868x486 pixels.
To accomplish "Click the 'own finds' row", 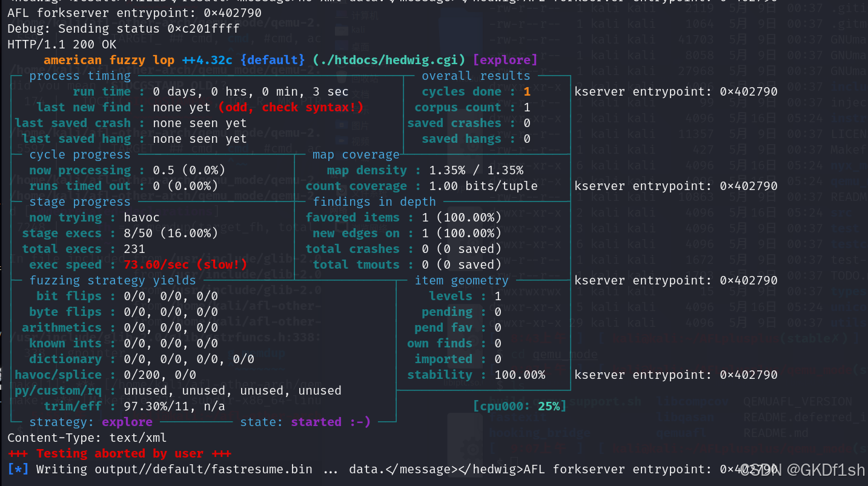I will [x=454, y=343].
